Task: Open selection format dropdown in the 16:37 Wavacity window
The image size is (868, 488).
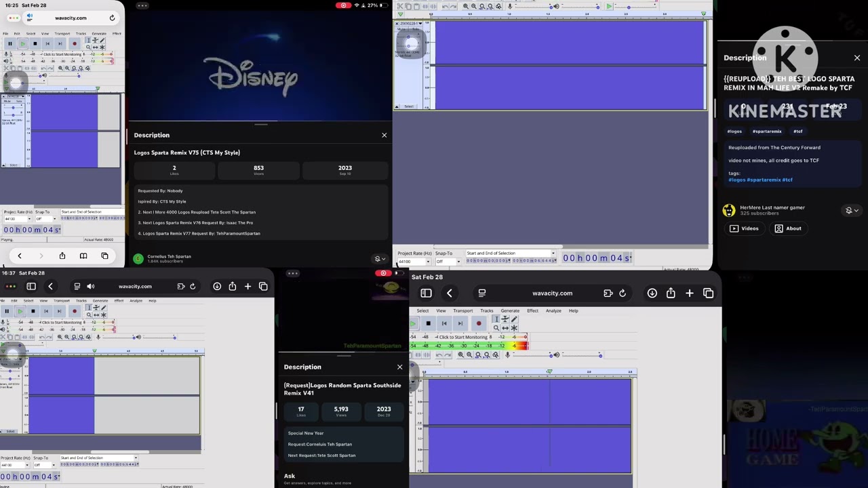Action: click(x=99, y=458)
